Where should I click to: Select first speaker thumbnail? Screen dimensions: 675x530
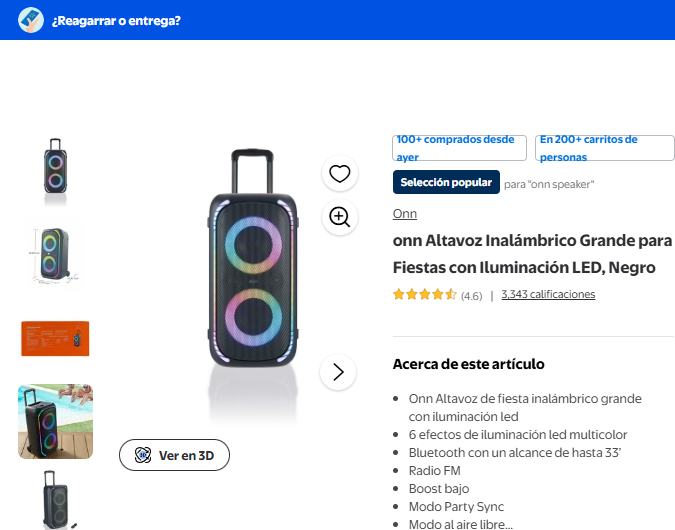click(55, 166)
